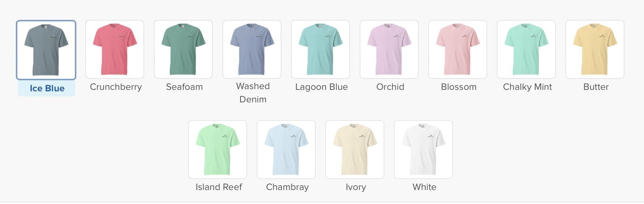644x204 pixels.
Task: Click the Crunchberry text label
Action: point(116,87)
